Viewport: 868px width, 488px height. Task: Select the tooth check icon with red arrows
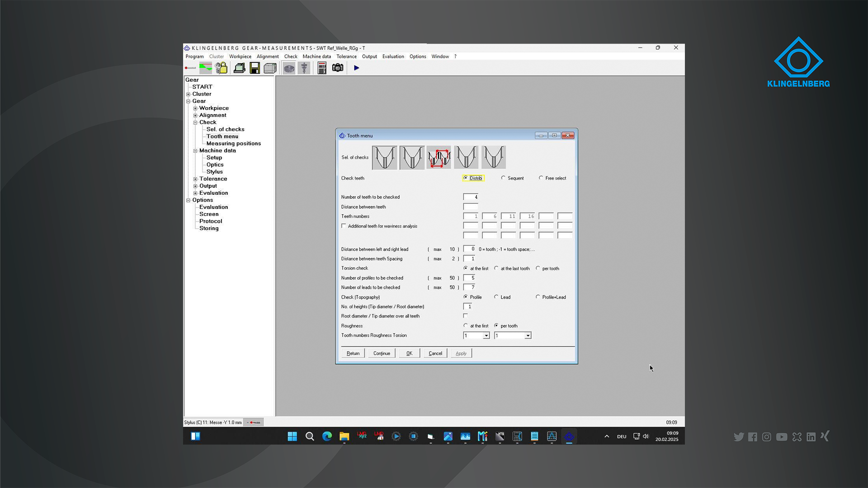click(439, 158)
